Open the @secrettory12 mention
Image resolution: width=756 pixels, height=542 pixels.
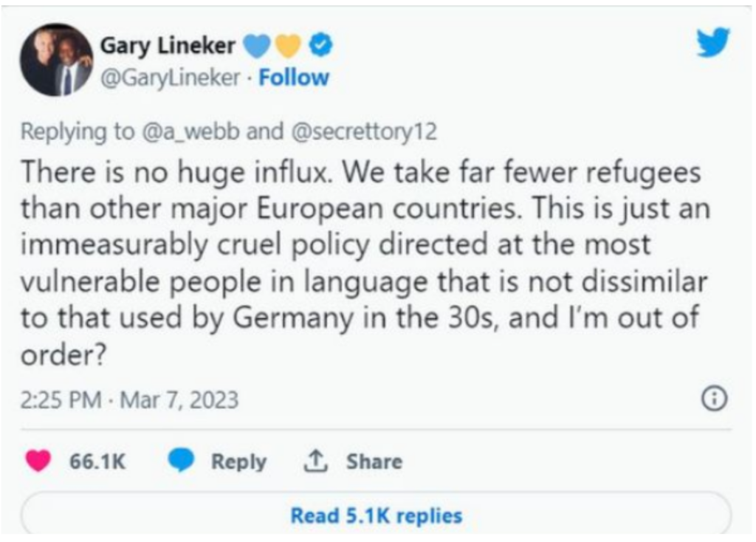point(362,131)
